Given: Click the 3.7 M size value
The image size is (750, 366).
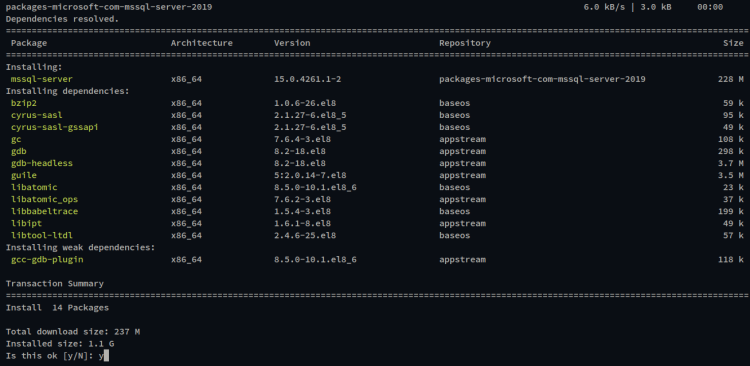Looking at the screenshot, I should click(x=731, y=163).
